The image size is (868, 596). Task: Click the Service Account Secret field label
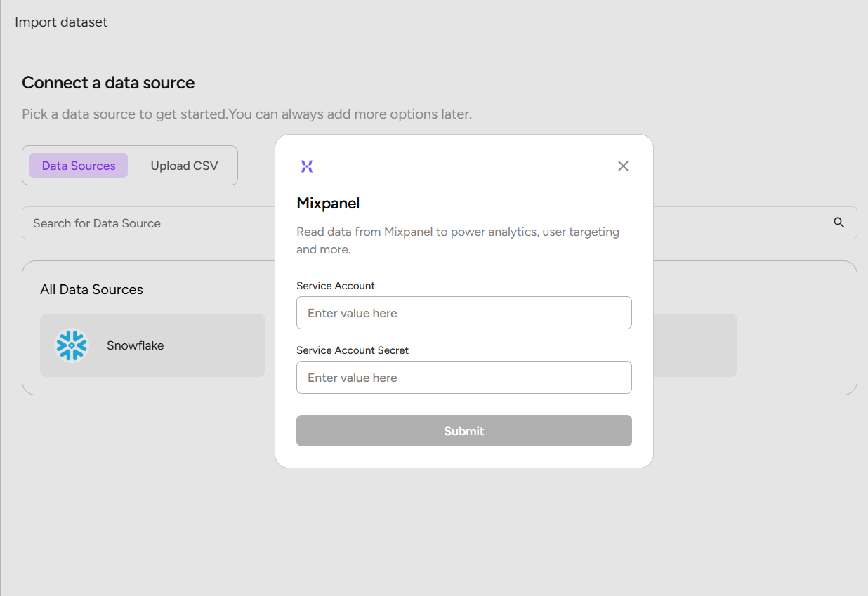point(353,350)
